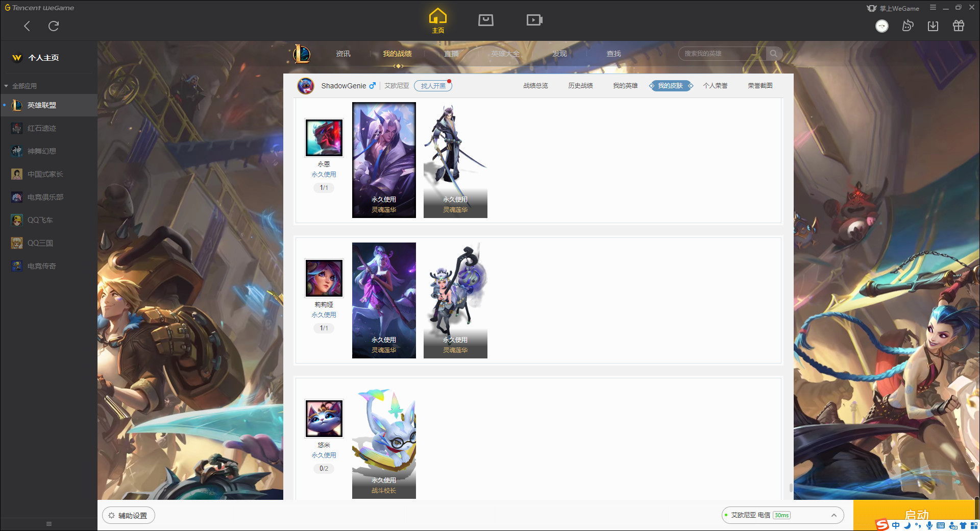980x531 pixels.
Task: Toggle Sogou half-width moon icon
Action: pyautogui.click(x=907, y=525)
